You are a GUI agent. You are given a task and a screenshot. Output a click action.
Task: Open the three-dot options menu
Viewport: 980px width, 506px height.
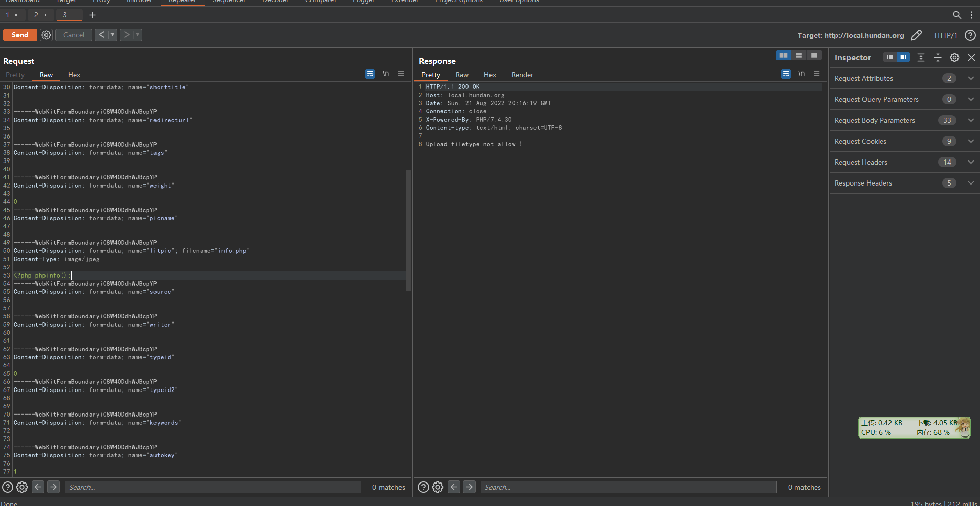[971, 15]
